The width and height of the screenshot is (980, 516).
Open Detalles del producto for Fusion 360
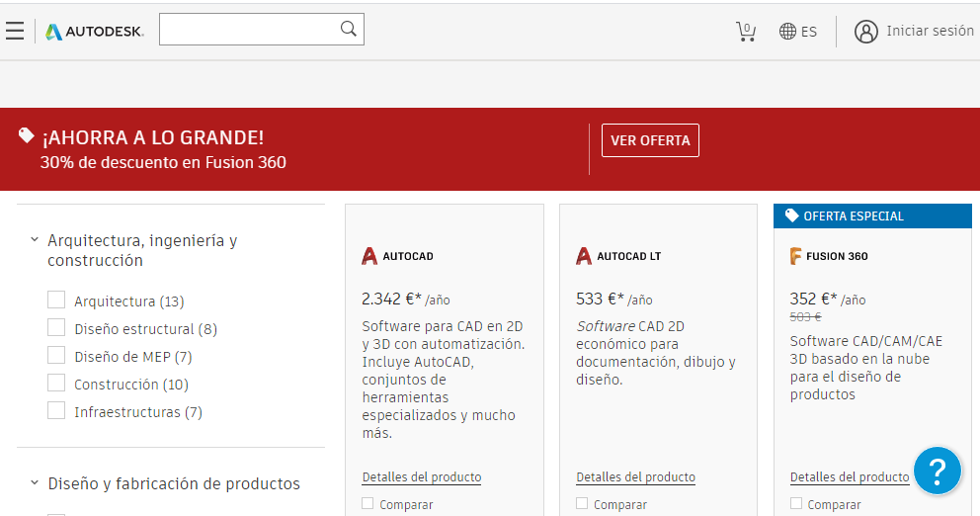[850, 477]
